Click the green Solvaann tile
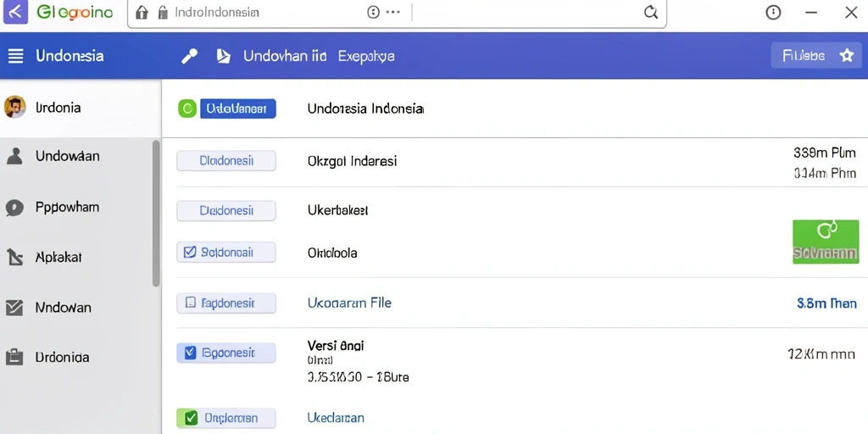868x434 pixels. 826,242
